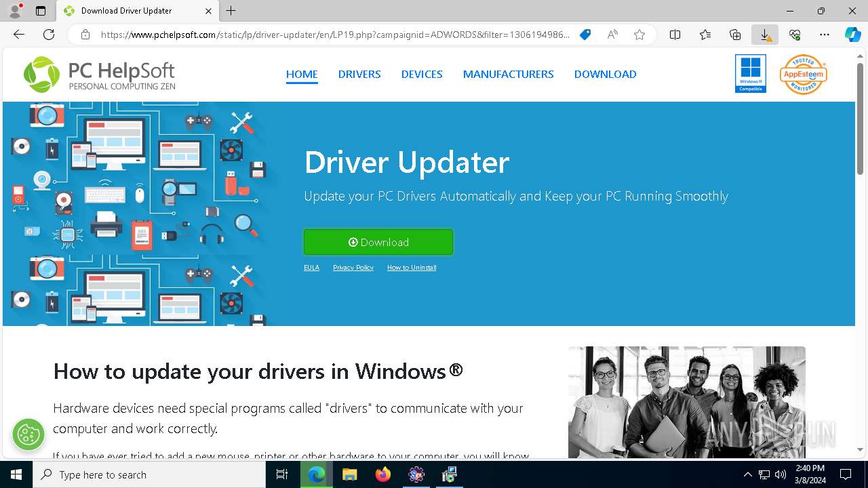Open Split screen icon
868x488 pixels.
[675, 35]
